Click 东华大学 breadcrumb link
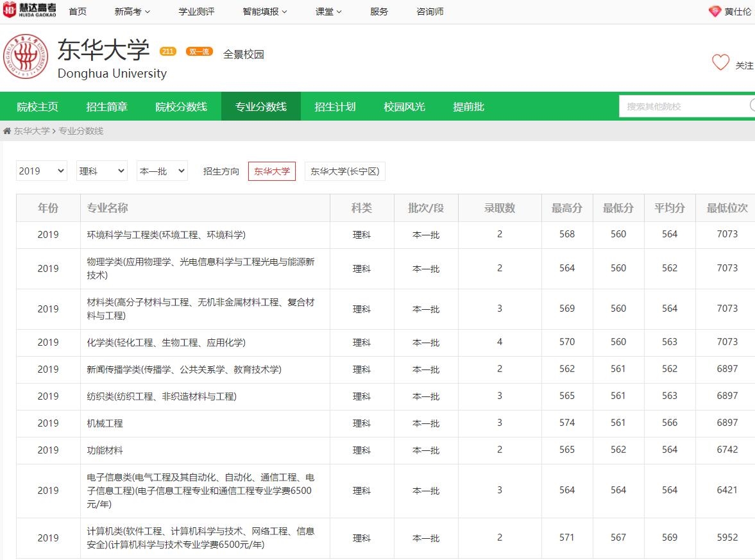755x560 pixels. point(32,131)
